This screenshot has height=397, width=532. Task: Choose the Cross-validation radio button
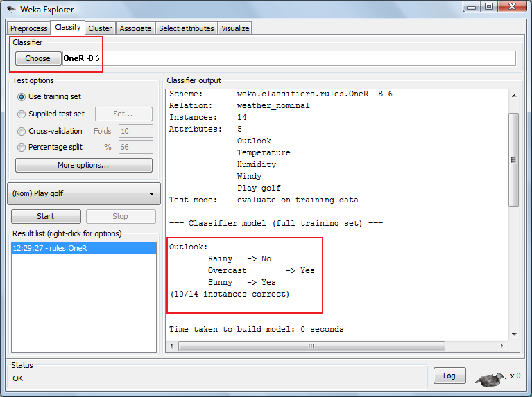pos(22,131)
